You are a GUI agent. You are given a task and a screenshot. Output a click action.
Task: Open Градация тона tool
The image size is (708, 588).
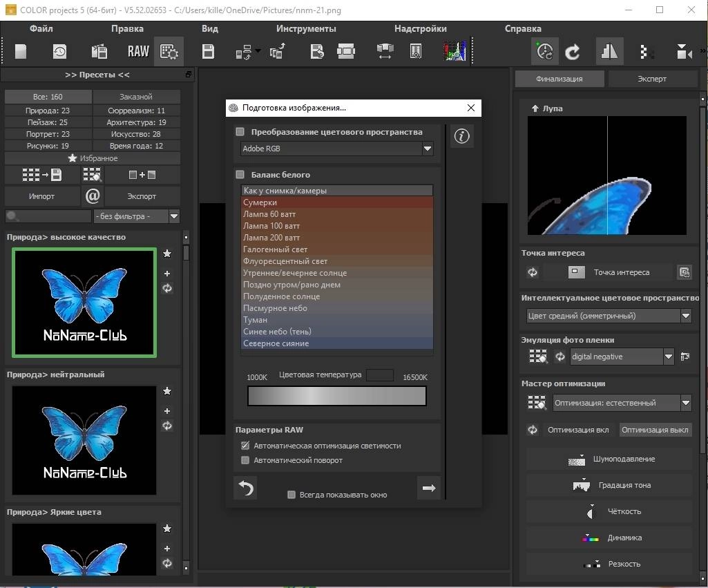pyautogui.click(x=609, y=485)
